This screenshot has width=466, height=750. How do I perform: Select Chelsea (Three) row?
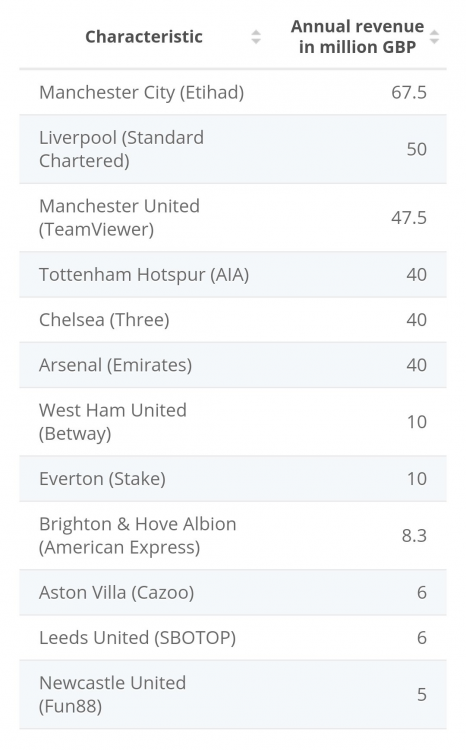pyautogui.click(x=233, y=320)
